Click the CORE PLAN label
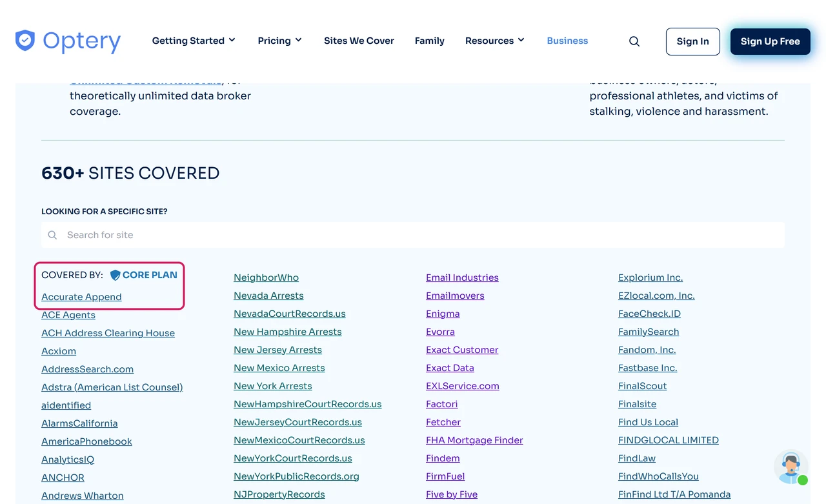Viewport: 826px width, 504px height. click(150, 275)
